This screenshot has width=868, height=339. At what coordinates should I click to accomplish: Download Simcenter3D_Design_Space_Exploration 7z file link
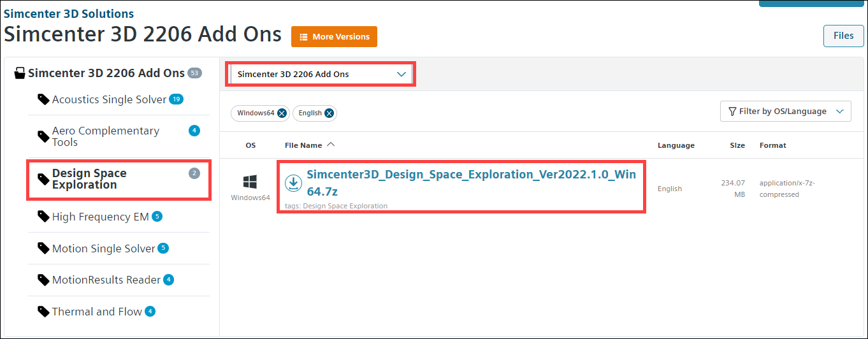point(470,182)
